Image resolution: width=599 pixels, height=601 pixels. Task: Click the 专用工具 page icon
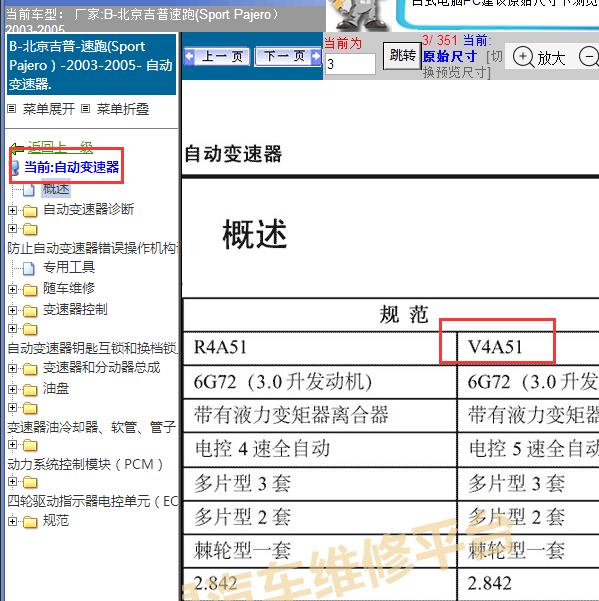pos(29,268)
